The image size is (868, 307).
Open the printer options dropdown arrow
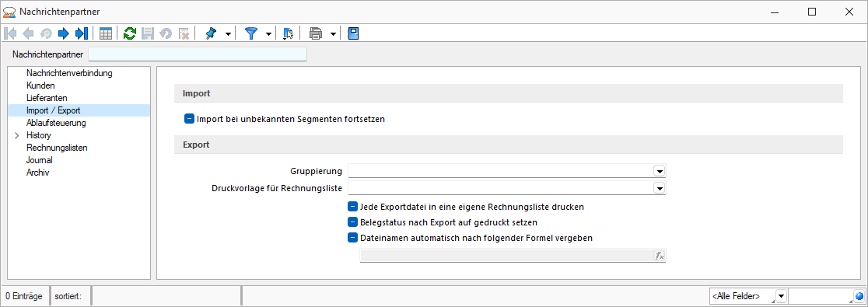(333, 34)
